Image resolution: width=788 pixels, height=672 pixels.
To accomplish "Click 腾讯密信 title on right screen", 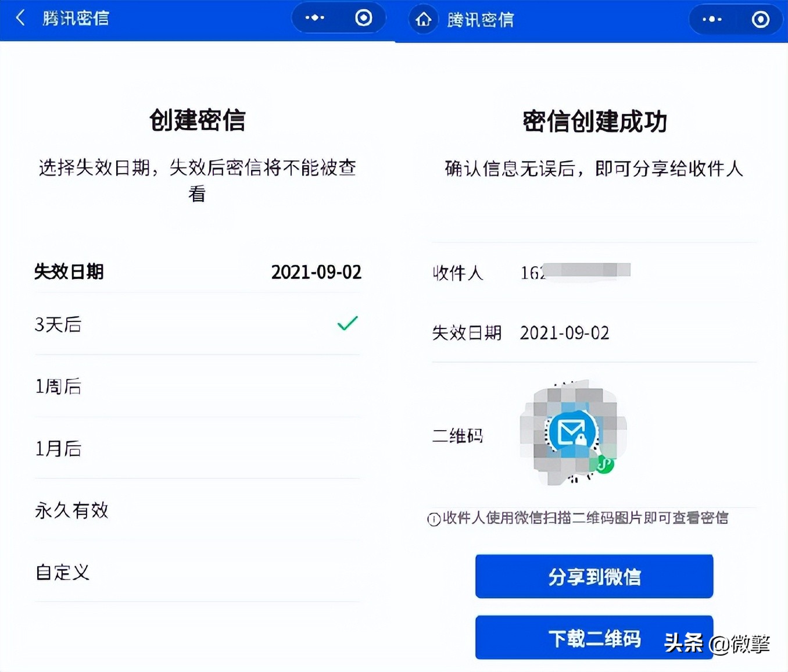I will tap(481, 20).
